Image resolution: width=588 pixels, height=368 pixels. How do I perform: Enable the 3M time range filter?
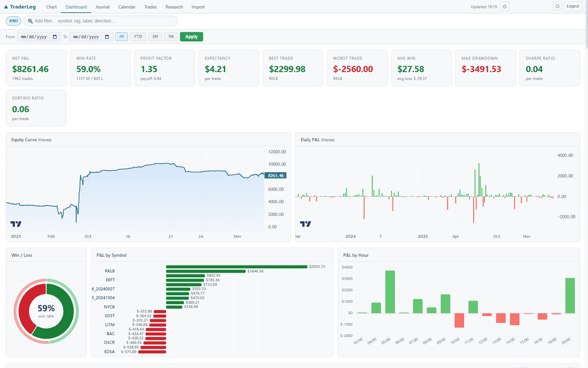click(x=155, y=36)
